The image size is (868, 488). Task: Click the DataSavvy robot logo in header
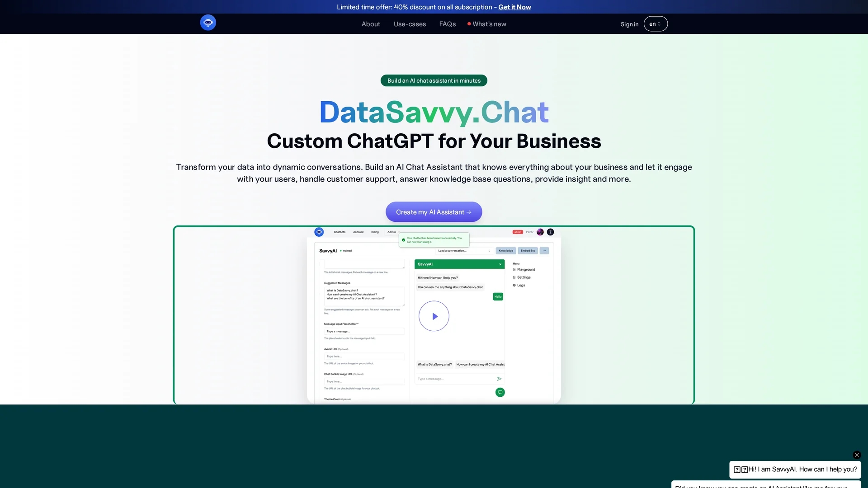pyautogui.click(x=208, y=23)
